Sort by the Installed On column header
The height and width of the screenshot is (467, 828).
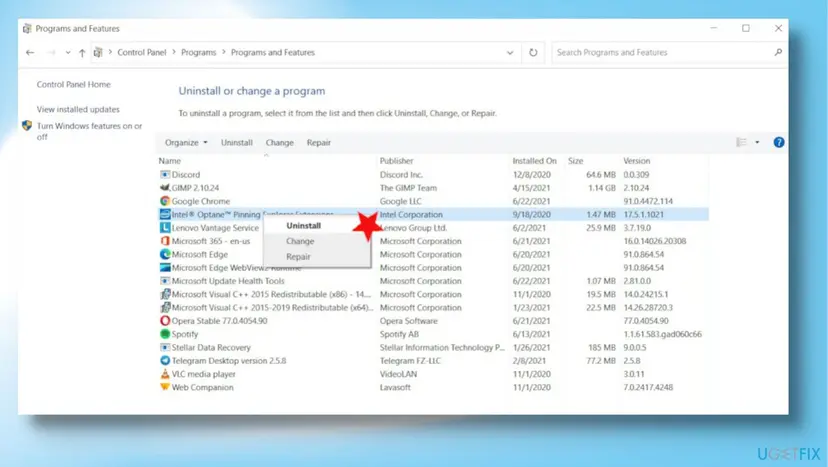534,161
